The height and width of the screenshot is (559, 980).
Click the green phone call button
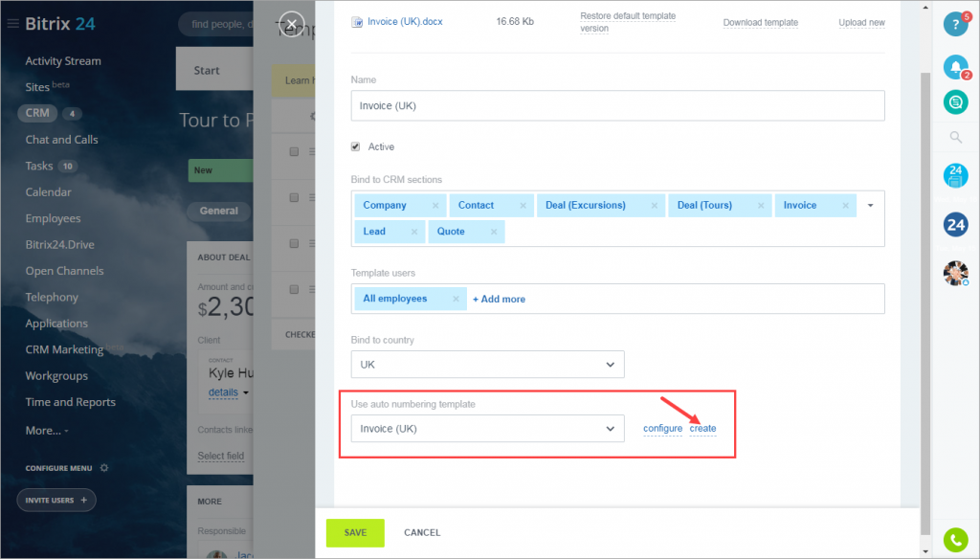click(955, 540)
